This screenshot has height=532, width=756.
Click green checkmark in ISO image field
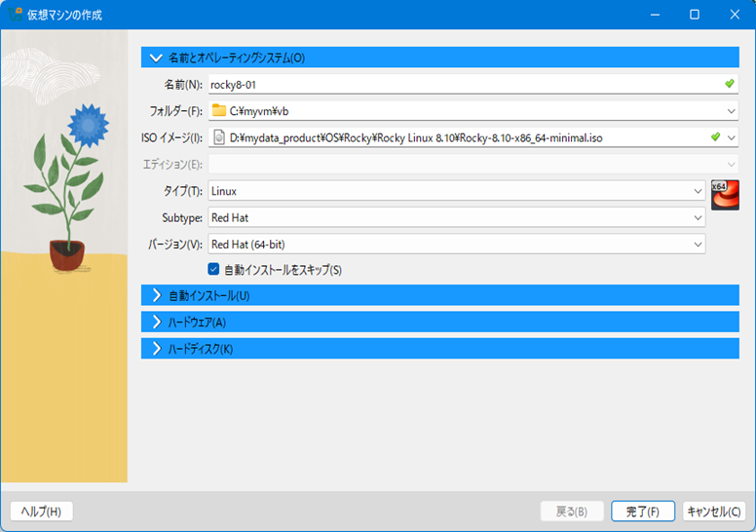(x=715, y=137)
